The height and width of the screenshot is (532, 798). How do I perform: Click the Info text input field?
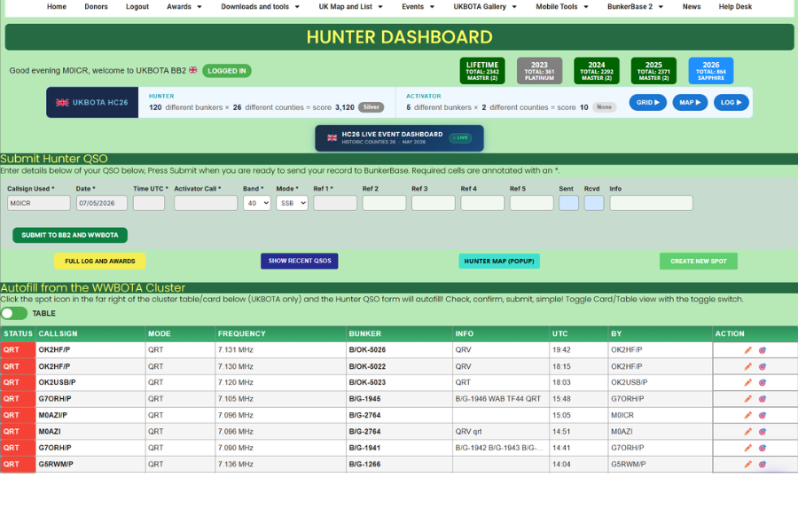click(x=652, y=203)
